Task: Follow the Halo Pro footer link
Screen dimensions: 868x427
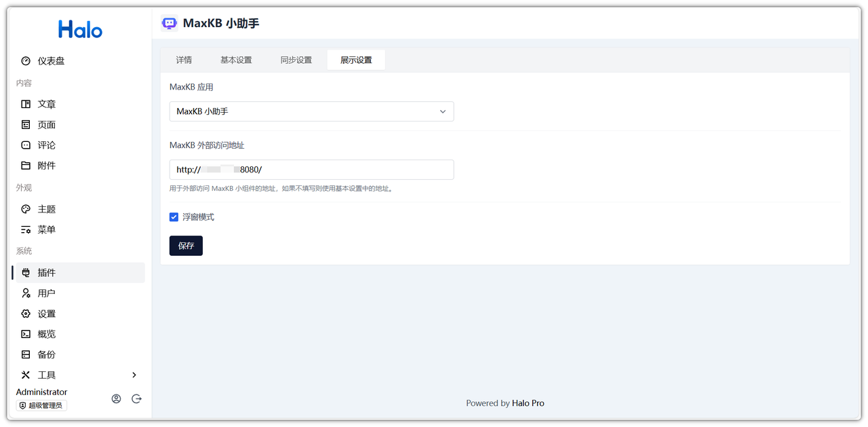Action: [528, 403]
